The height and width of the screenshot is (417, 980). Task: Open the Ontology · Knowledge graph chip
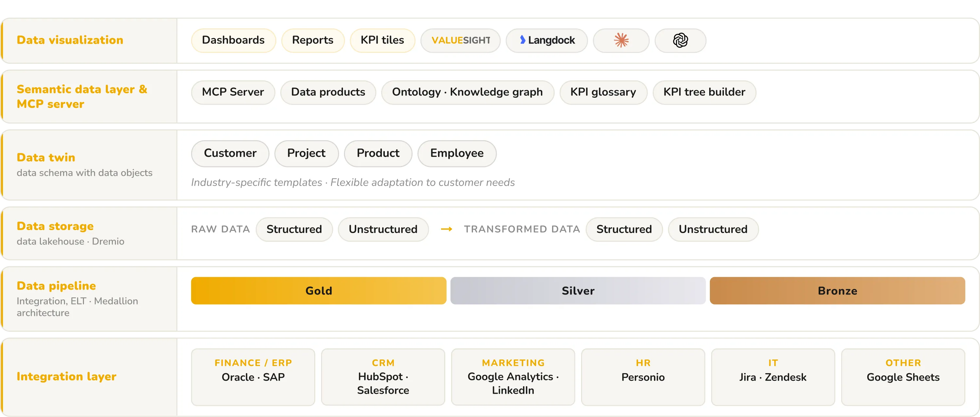(467, 92)
